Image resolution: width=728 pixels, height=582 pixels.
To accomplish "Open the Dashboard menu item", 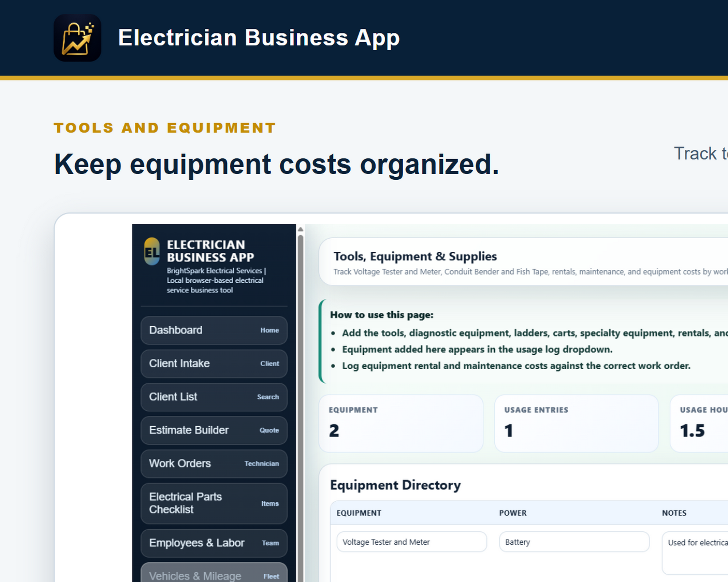I will coord(214,330).
